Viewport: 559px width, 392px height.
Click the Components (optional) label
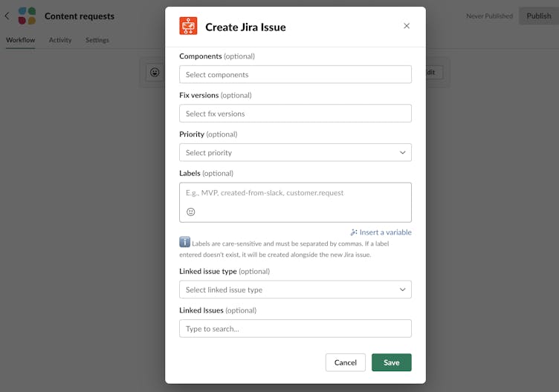click(x=217, y=56)
